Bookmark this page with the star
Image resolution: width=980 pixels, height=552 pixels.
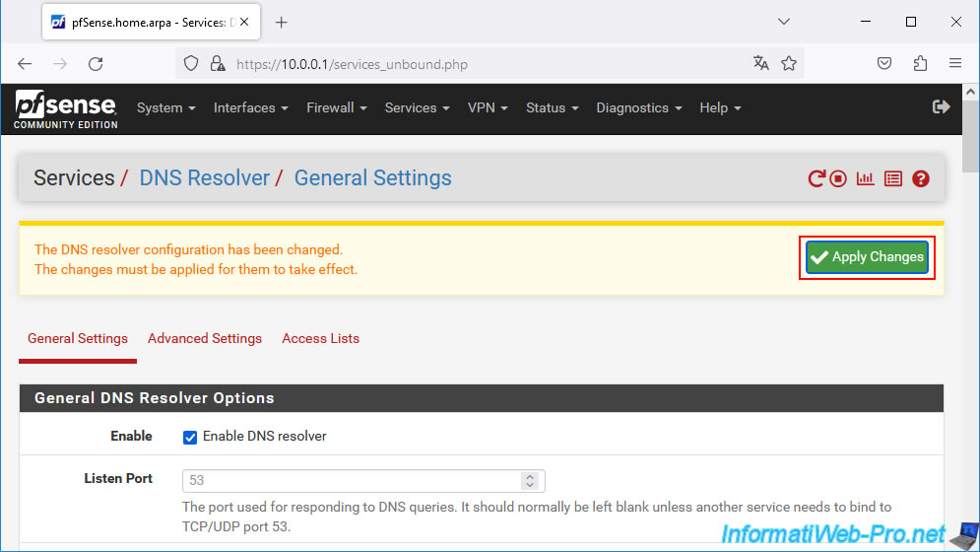[x=789, y=63]
